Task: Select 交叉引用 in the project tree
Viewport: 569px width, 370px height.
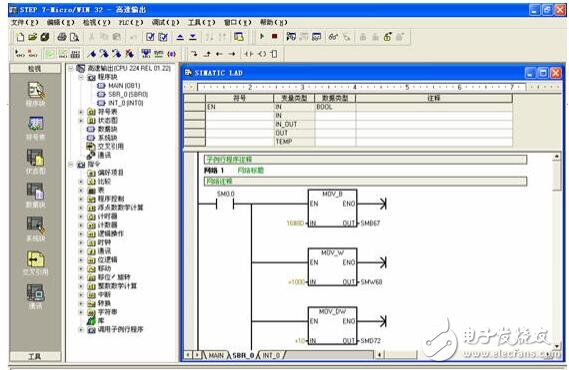Action: 111,147
